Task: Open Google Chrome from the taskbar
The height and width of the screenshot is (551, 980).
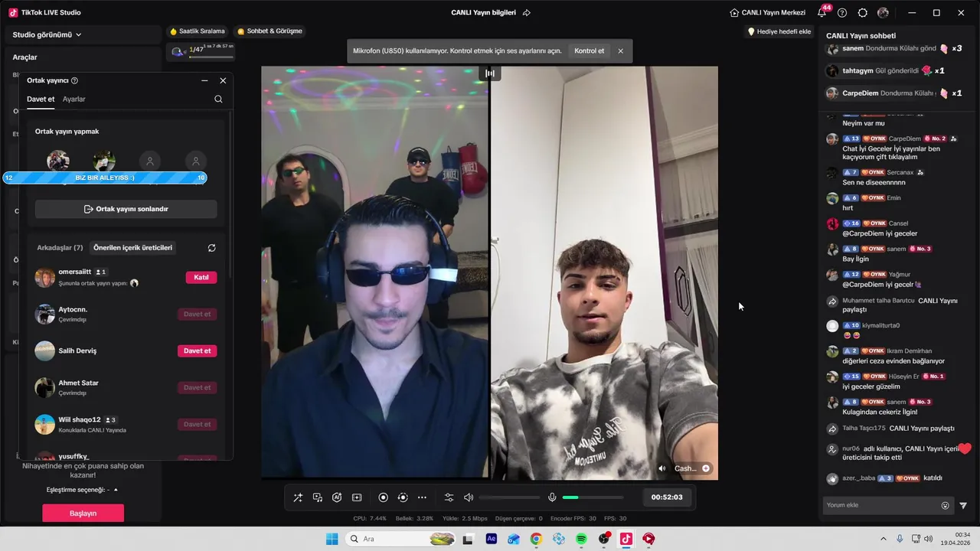Action: point(536,539)
